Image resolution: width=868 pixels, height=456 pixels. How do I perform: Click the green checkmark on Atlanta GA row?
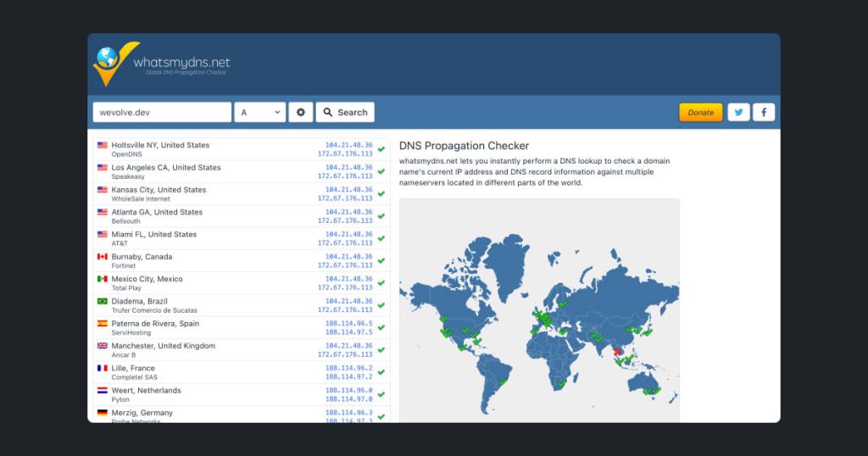click(381, 216)
